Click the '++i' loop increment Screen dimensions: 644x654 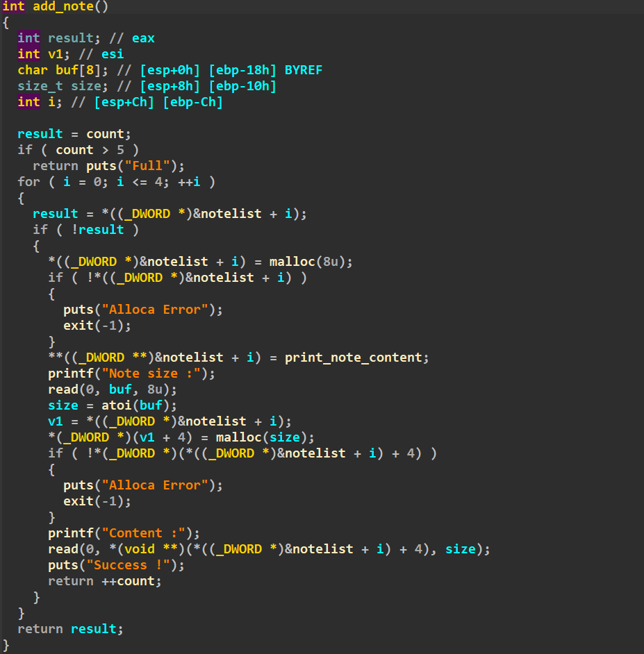189,182
